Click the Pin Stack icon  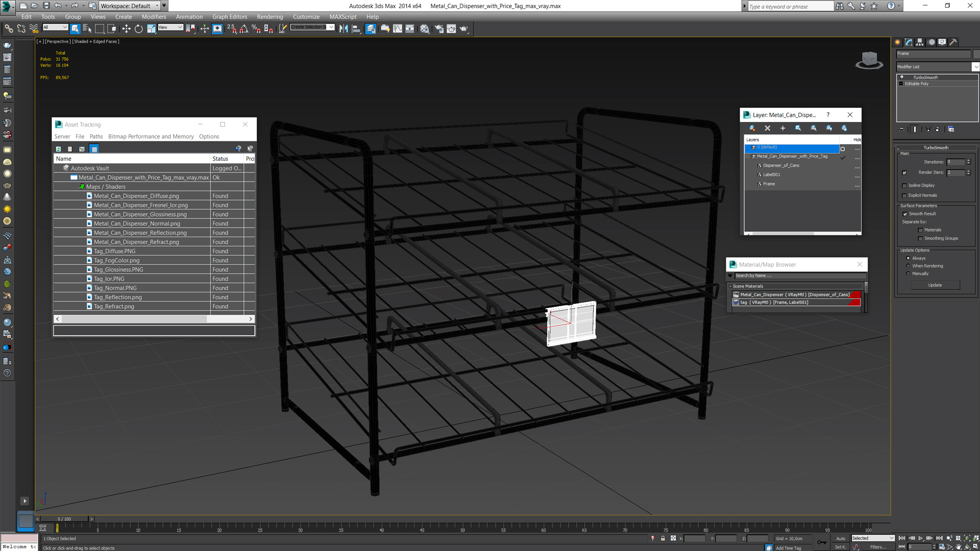pyautogui.click(x=902, y=129)
